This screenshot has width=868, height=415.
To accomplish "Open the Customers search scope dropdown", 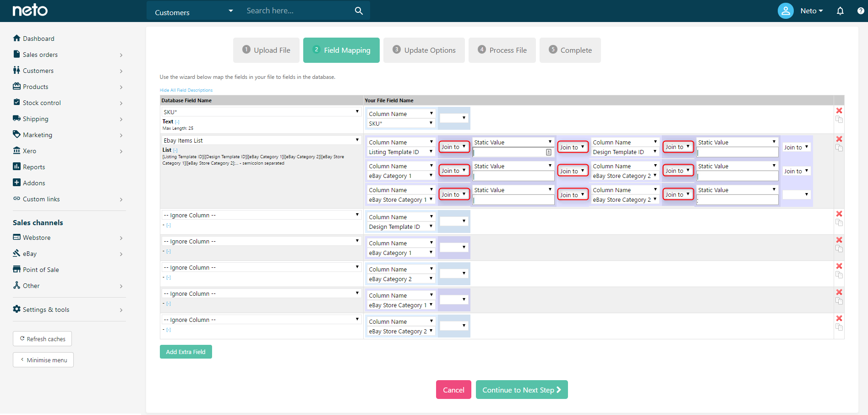I will pos(194,11).
